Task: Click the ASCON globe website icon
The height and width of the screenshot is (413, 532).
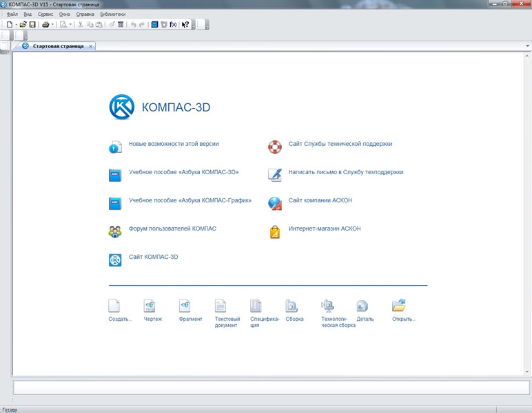Action: (275, 204)
